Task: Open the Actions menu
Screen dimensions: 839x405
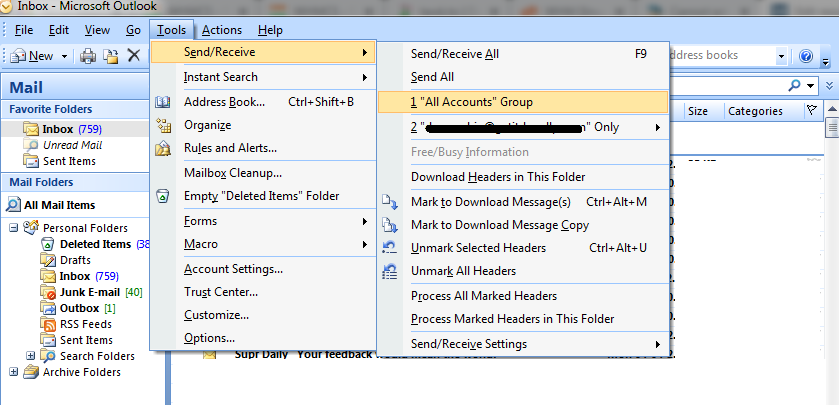Action: (222, 30)
